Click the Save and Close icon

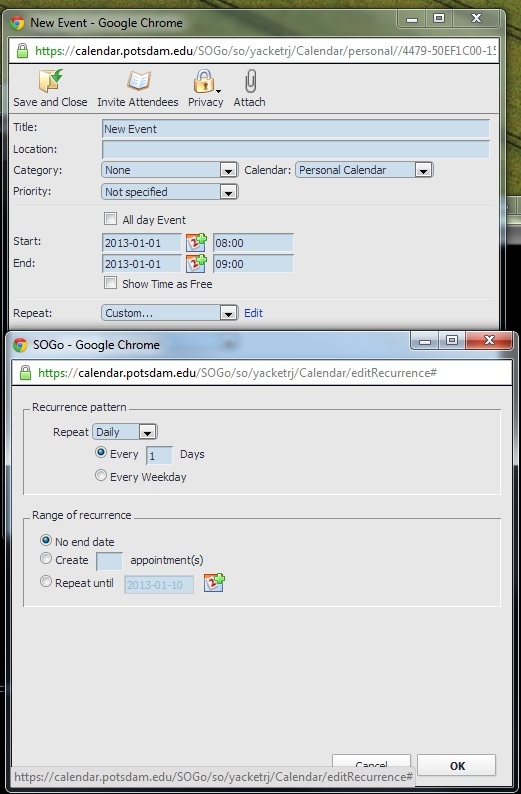pos(51,81)
